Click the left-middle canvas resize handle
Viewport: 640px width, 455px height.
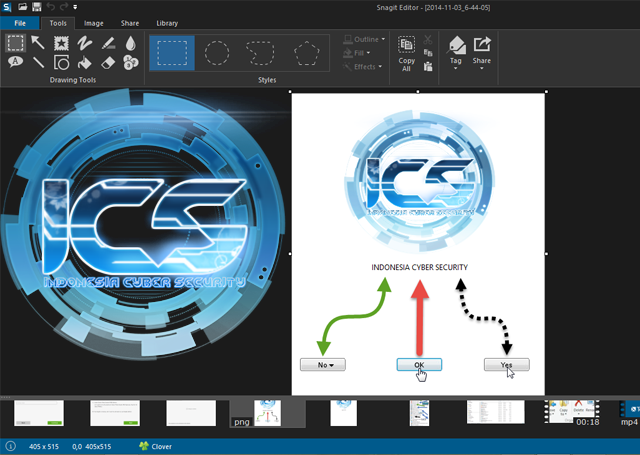[290, 253]
